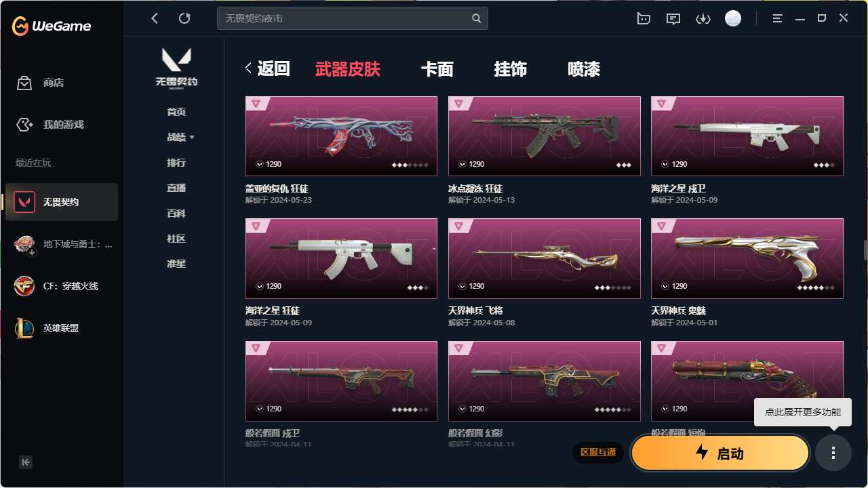Click the 无畏契约夜市 search field
The height and width of the screenshot is (488, 868).
tap(346, 18)
